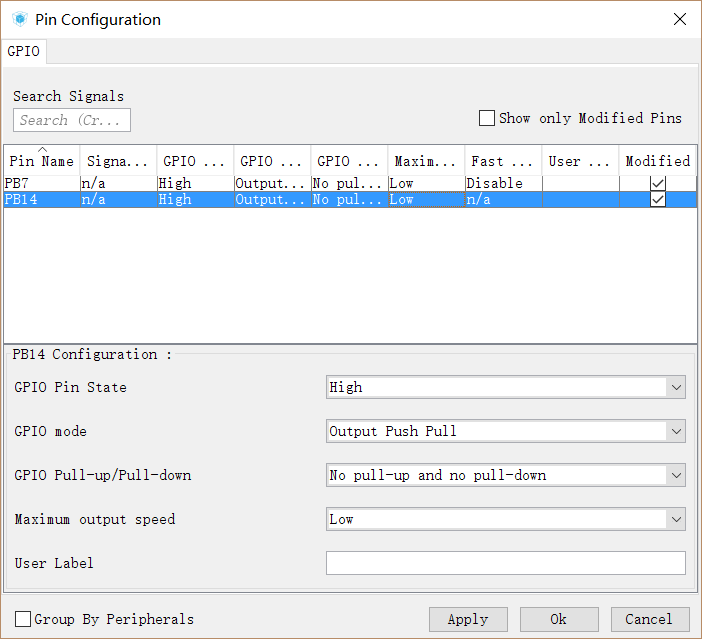Screen dimensions: 702x639
Task: Click the Low speed cell in PB14 row
Action: point(427,199)
